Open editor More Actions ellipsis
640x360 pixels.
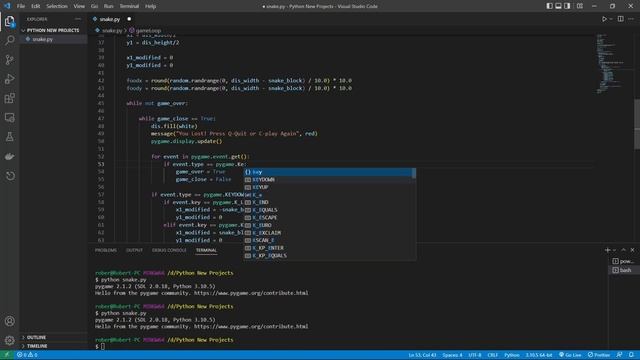tap(631, 19)
